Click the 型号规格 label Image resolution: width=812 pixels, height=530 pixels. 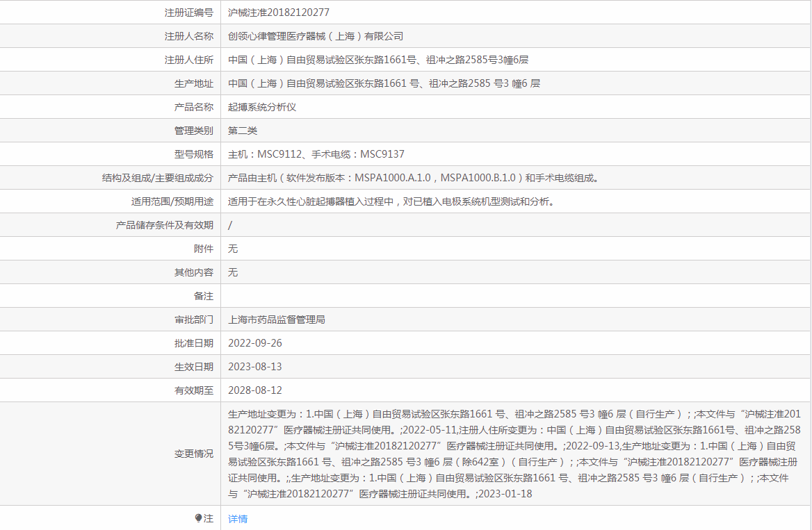[194, 154]
